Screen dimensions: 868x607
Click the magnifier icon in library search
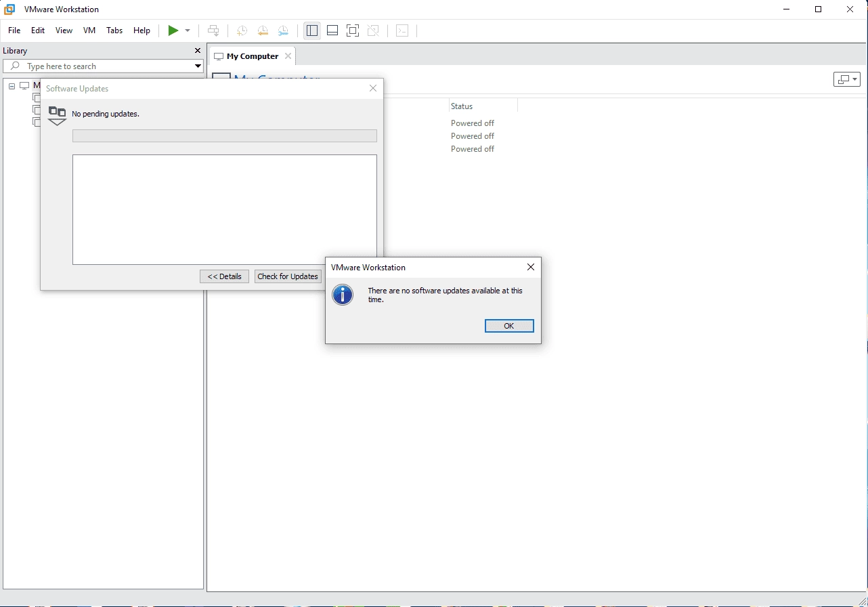point(15,66)
